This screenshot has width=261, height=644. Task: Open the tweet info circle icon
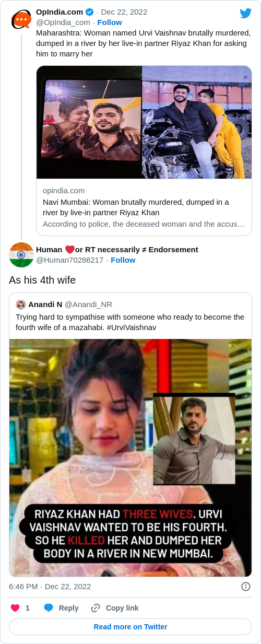click(246, 586)
